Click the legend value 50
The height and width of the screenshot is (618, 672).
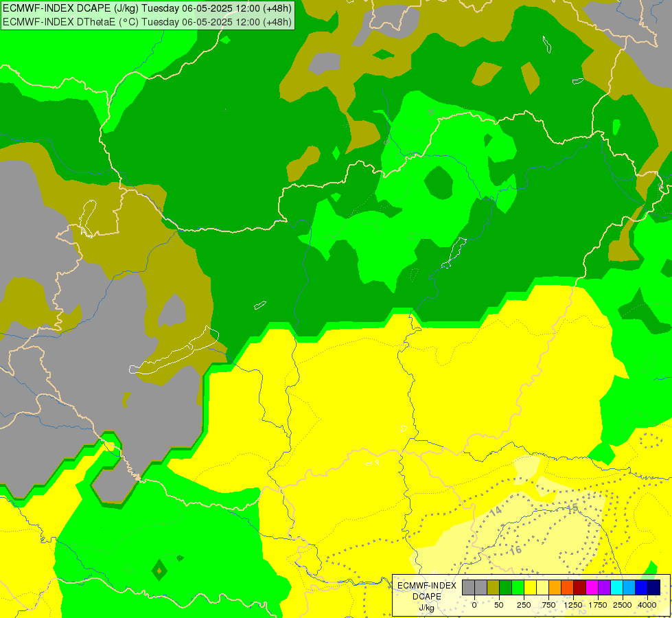499,605
